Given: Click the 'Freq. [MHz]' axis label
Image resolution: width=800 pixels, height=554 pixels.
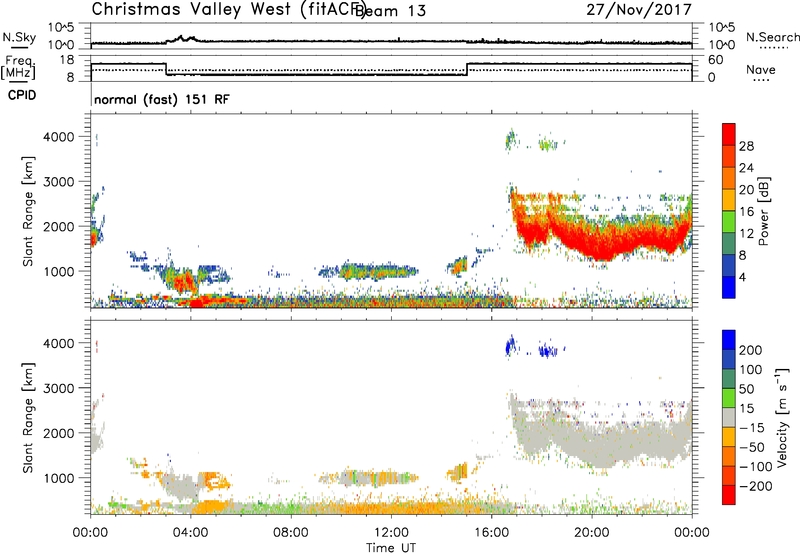Looking at the screenshot, I should pos(18,68).
